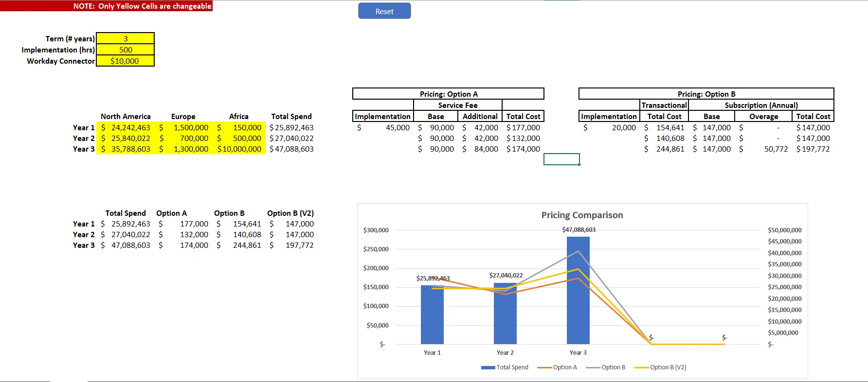Select North America Year 1 spend cell
Viewport: 868px width, 382px height.
click(126, 127)
